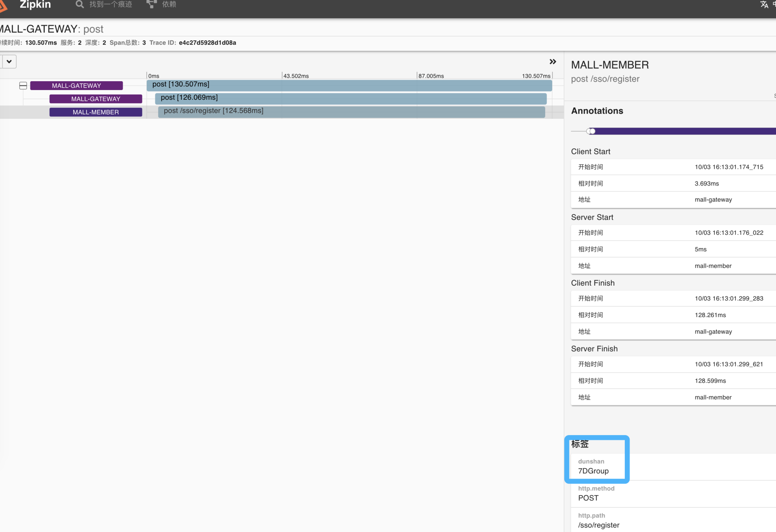Click the dependencies graph icon
This screenshot has width=776, height=532.
point(152,4)
